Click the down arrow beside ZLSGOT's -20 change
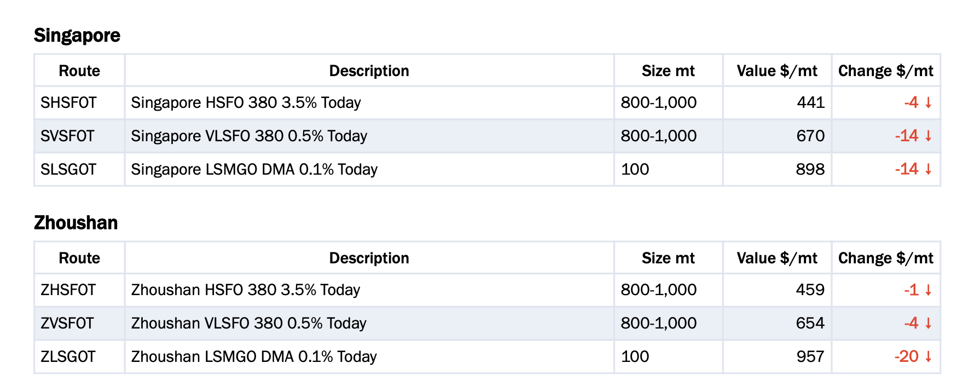980x386 pixels. 929,357
